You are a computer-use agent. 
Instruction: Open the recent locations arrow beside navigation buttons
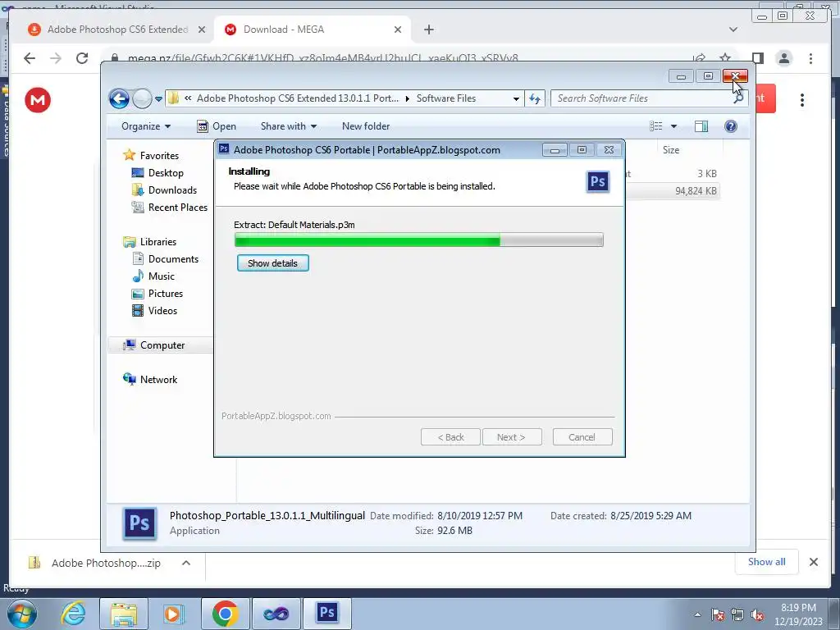click(x=158, y=99)
